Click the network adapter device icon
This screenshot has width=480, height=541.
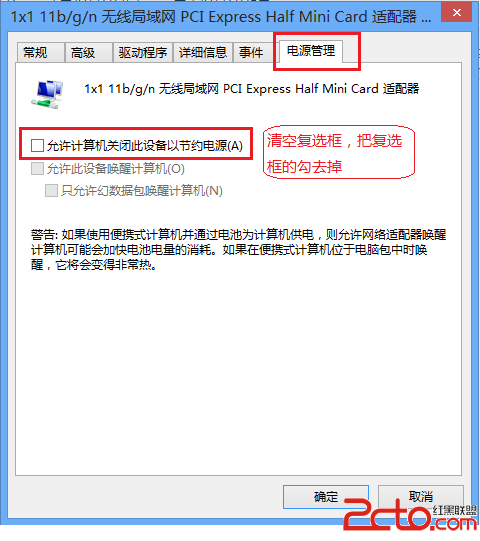point(47,95)
